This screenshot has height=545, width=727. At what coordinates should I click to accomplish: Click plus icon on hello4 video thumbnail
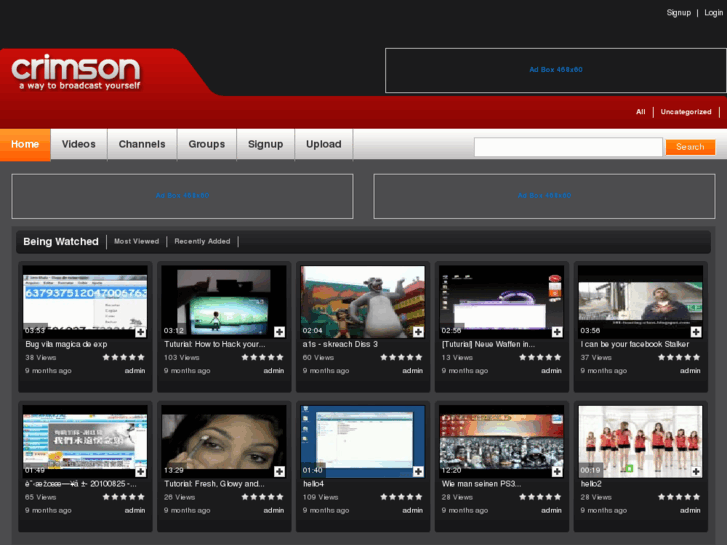(x=418, y=471)
